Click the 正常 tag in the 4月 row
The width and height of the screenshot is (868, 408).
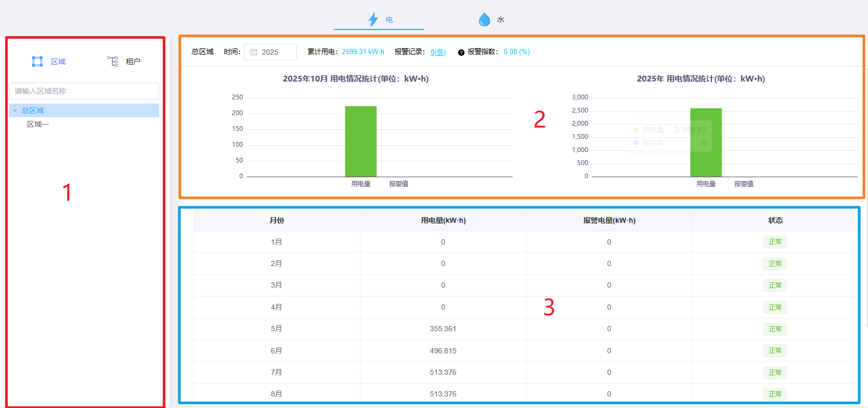[x=775, y=308]
